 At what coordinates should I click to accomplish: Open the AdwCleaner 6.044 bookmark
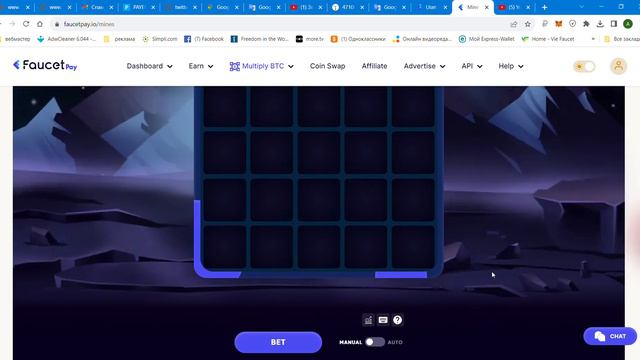pyautogui.click(x=66, y=39)
